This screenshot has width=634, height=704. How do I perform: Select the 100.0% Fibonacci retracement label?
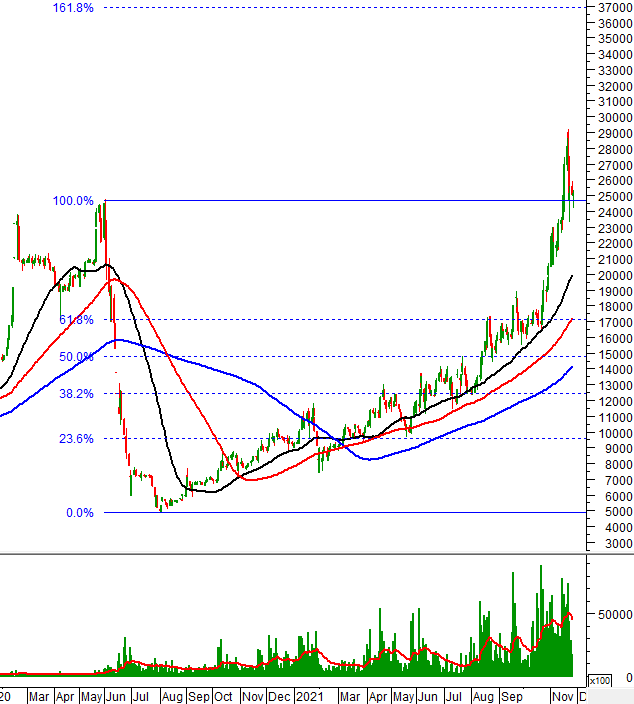tap(74, 201)
